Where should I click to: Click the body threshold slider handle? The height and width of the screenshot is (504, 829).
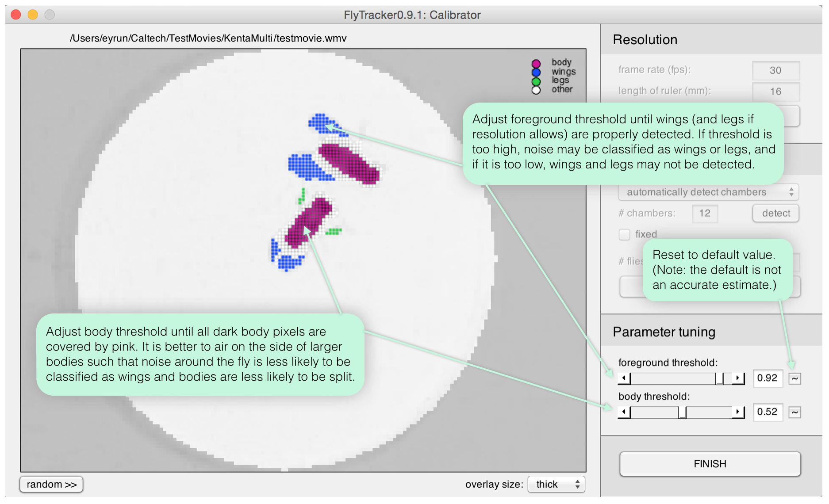(x=682, y=412)
